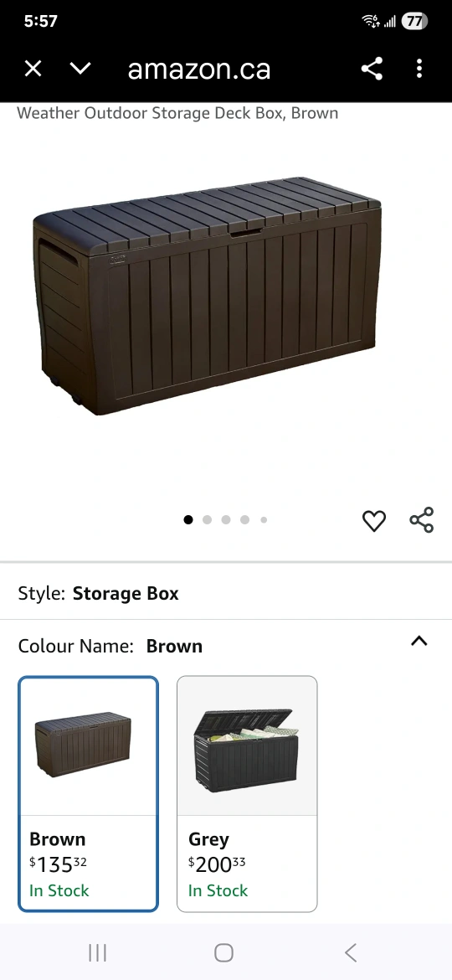Open the three-dot browser menu

coord(419,68)
